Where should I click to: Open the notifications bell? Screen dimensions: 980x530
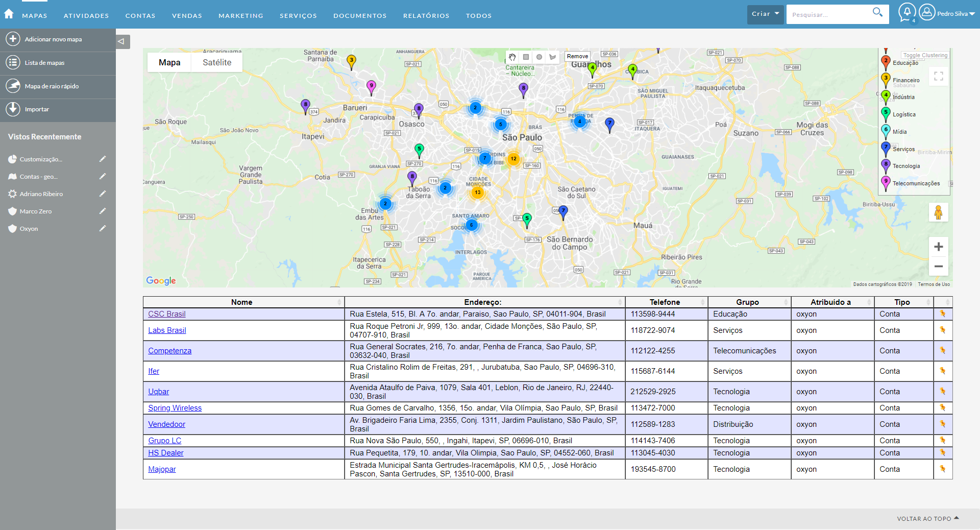(x=907, y=12)
